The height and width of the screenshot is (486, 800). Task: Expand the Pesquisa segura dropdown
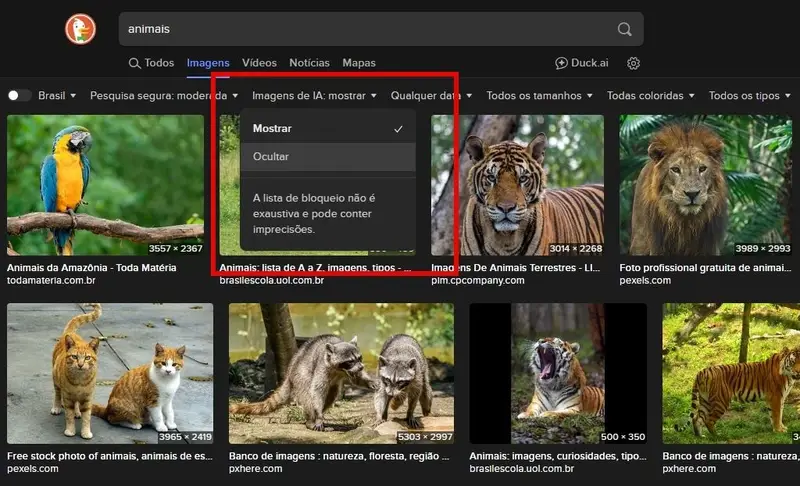[161, 96]
